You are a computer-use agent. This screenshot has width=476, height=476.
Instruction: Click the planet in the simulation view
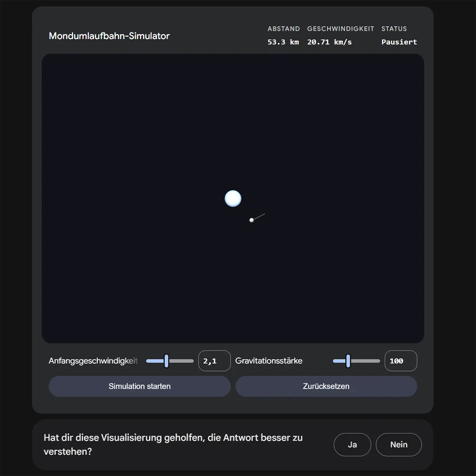tap(233, 198)
